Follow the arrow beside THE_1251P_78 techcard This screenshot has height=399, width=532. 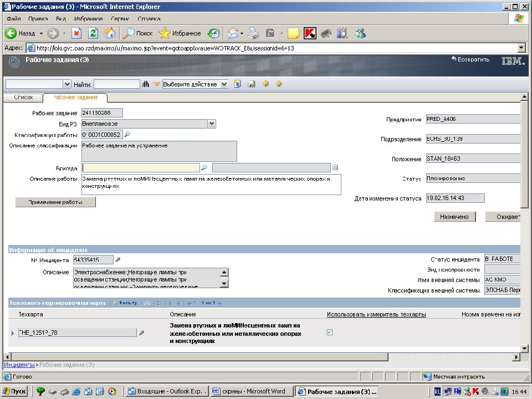[x=142, y=333]
